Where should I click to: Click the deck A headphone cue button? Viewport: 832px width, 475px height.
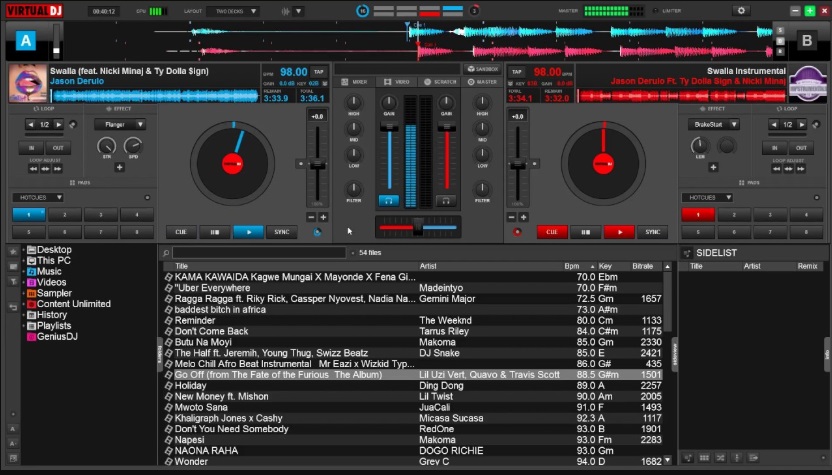(388, 201)
